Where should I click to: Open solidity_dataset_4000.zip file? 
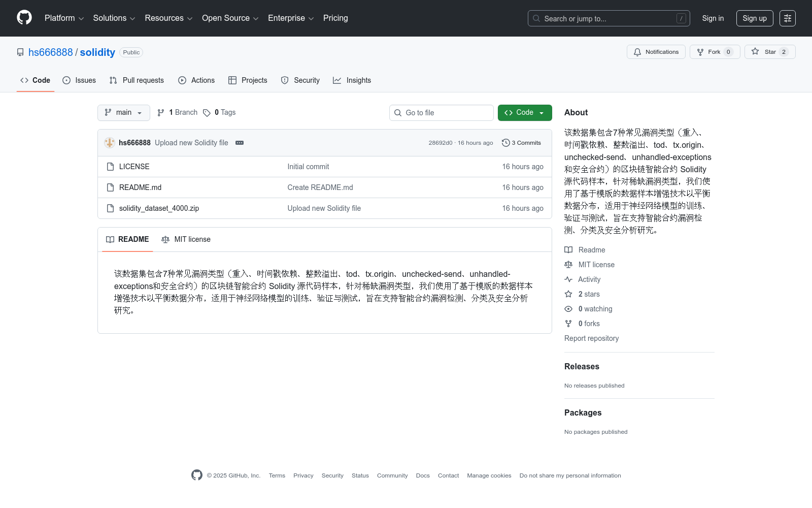tap(159, 208)
